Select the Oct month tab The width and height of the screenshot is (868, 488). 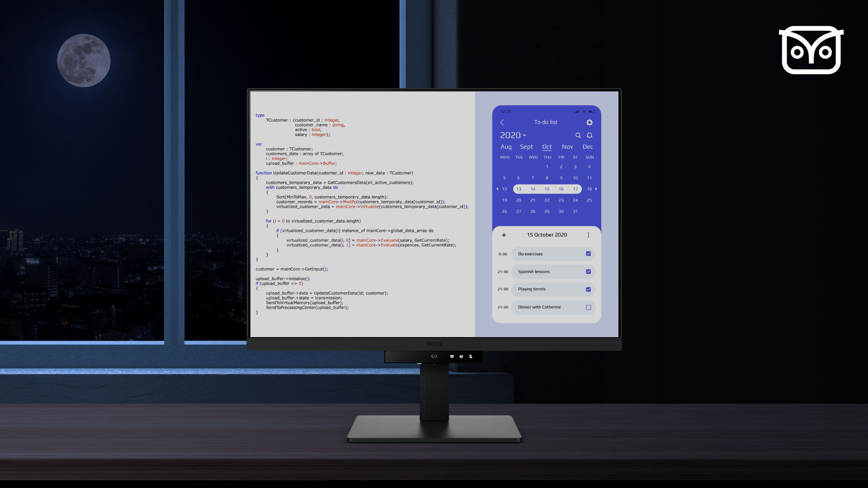click(x=546, y=146)
